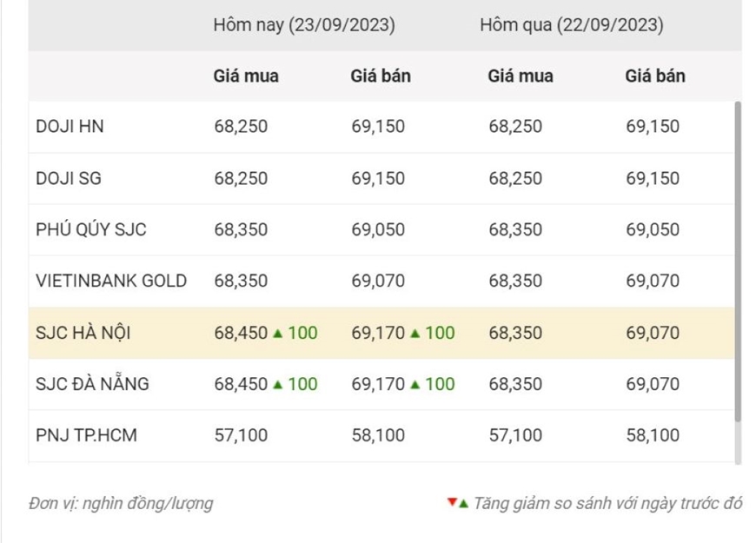Click the table's vertical scrollbar thumb
Image resolution: width=756 pixels, height=543 pixels.
[738, 261]
